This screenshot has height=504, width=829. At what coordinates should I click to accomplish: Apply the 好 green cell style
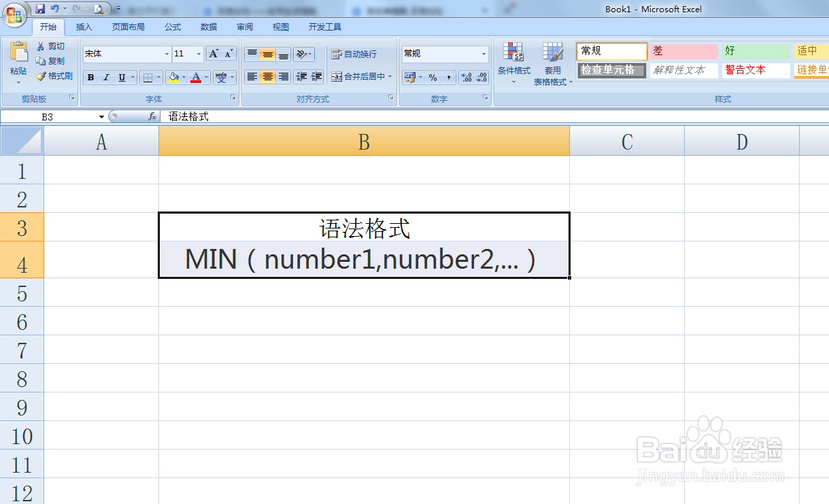tap(756, 51)
